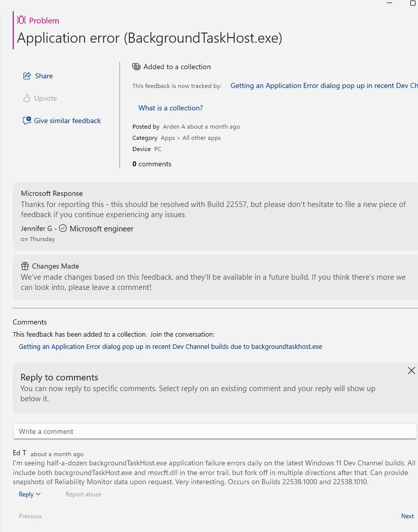This screenshot has width=418, height=532.
Task: Click the Ed T commenter name
Action: coord(19,453)
